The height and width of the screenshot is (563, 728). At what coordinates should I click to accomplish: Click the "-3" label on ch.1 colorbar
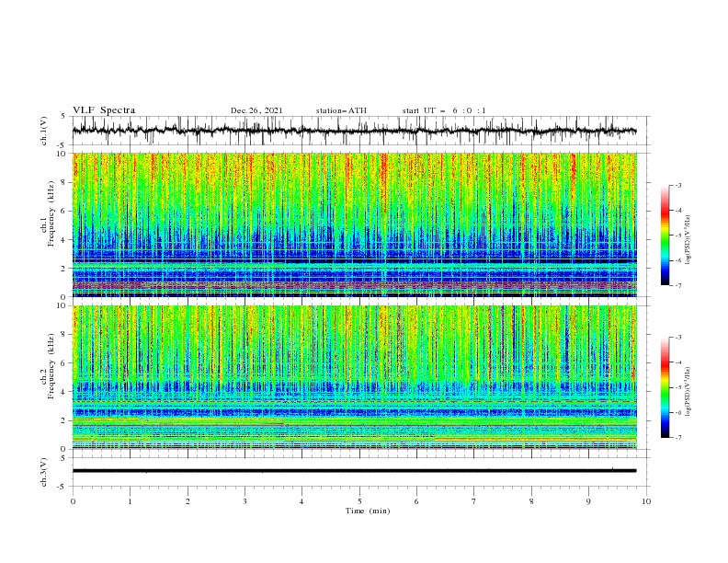pos(677,185)
